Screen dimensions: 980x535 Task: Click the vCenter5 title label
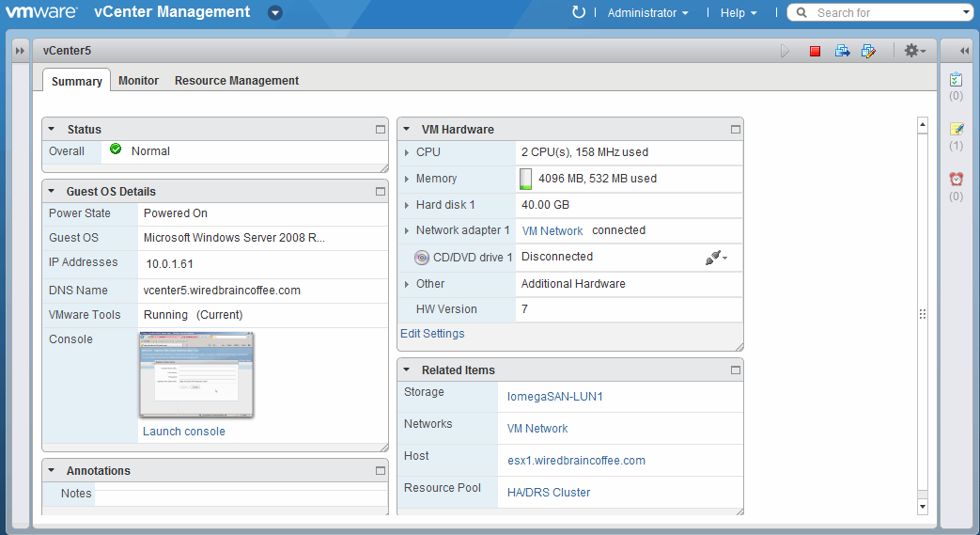point(67,51)
